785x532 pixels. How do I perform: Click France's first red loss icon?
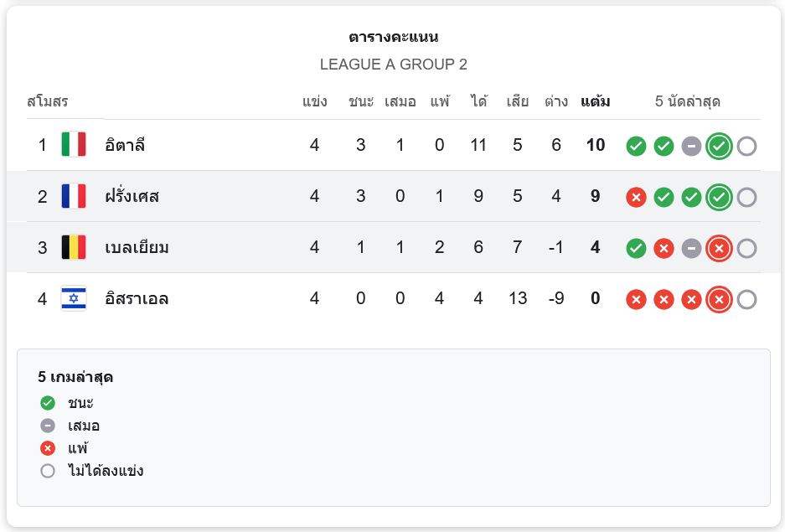pos(636,197)
